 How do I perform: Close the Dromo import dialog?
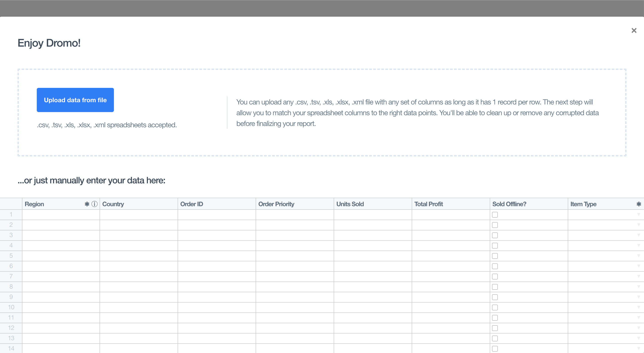(x=634, y=30)
